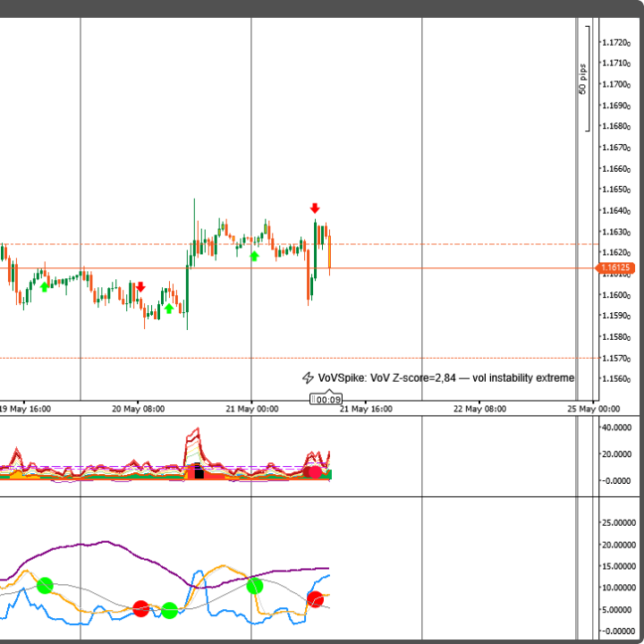
Task: Click the 50 pips scale bracket
Action: tap(585, 79)
